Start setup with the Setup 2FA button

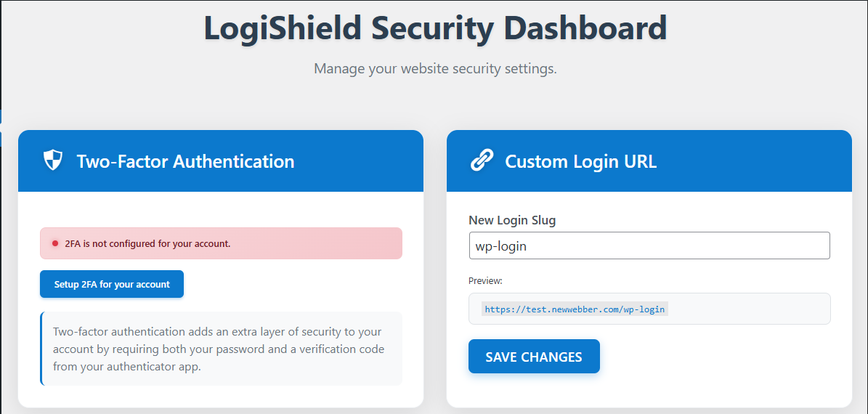point(112,285)
